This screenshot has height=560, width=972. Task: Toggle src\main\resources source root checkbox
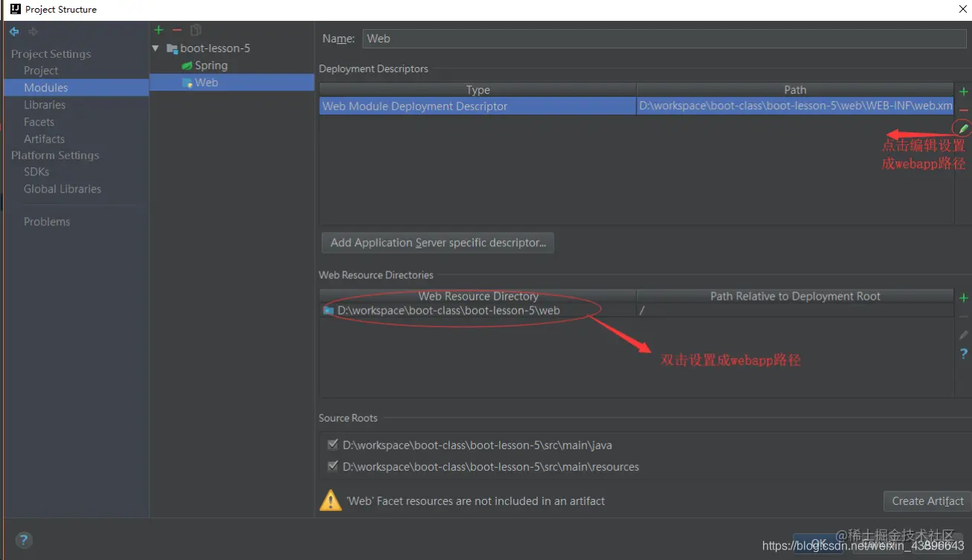click(332, 466)
